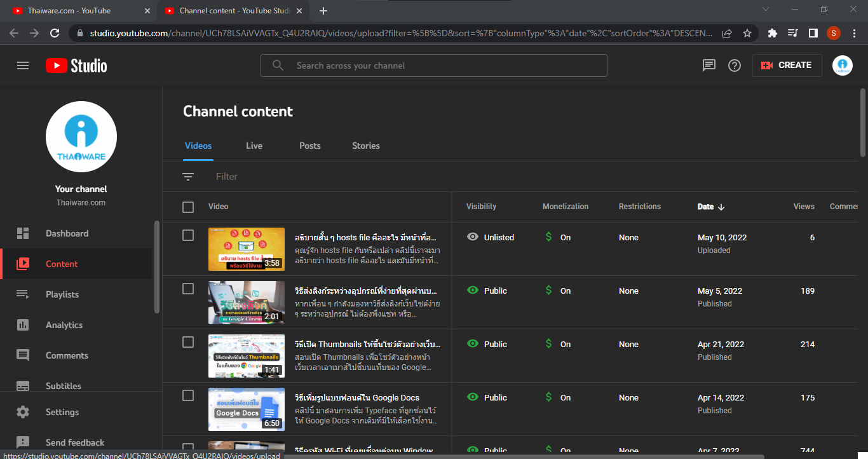Switch to the Live tab
Screen dimensions: 868x459
pyautogui.click(x=254, y=146)
